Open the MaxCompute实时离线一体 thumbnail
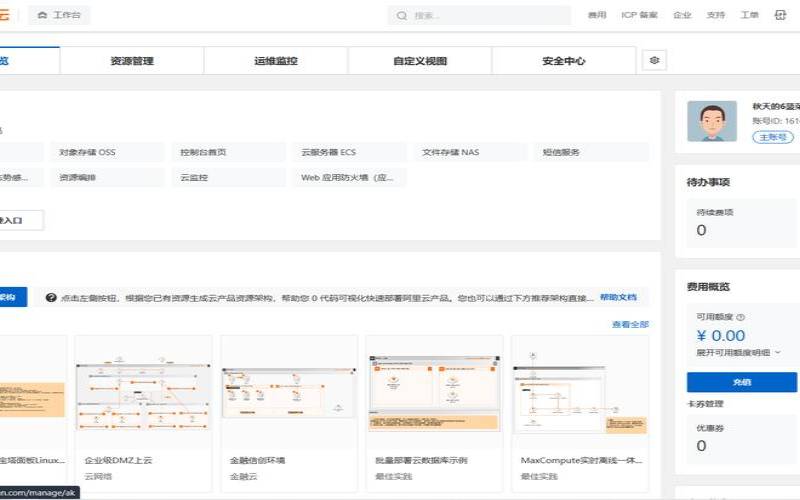This screenshot has width=800, height=500. (580, 393)
